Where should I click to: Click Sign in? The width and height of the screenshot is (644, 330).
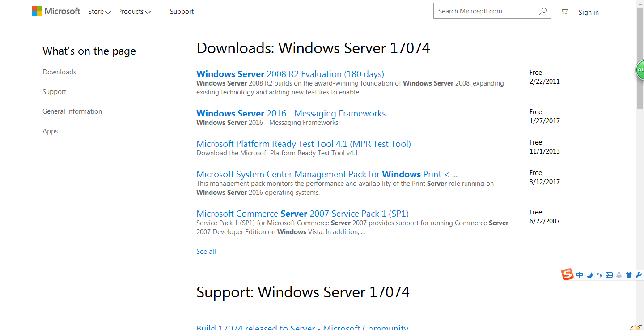tap(588, 13)
